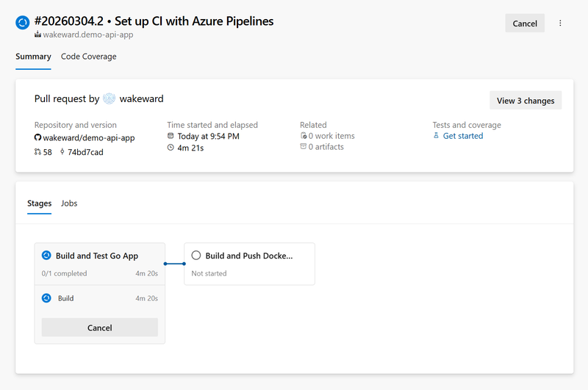Click the flask icon beside Get started

click(436, 136)
